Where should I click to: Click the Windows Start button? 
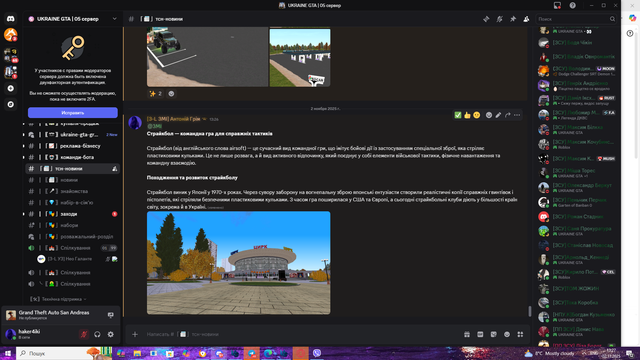[x=7, y=353]
